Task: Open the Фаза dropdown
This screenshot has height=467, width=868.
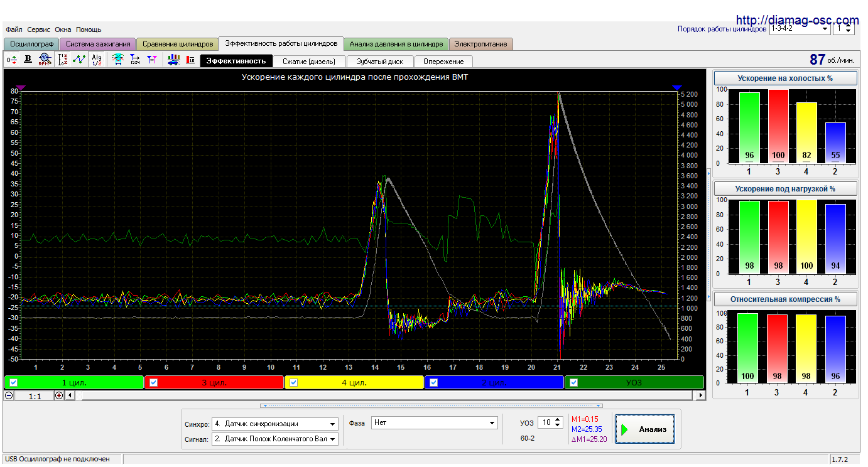Action: tap(434, 423)
